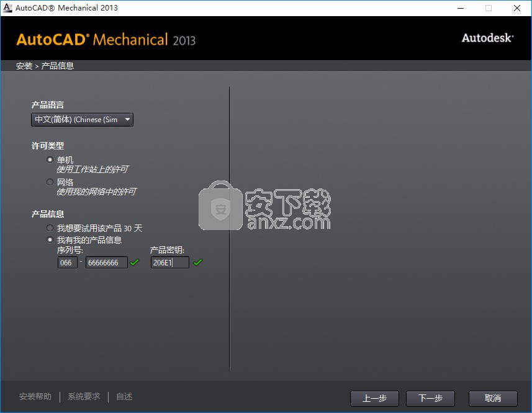Click the 产品信息 breadcrumb text

[x=58, y=66]
